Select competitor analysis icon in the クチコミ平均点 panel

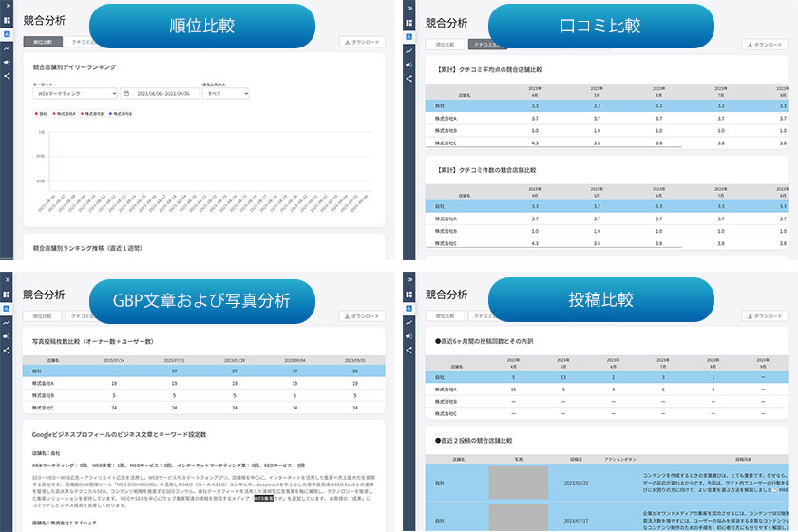(409, 37)
